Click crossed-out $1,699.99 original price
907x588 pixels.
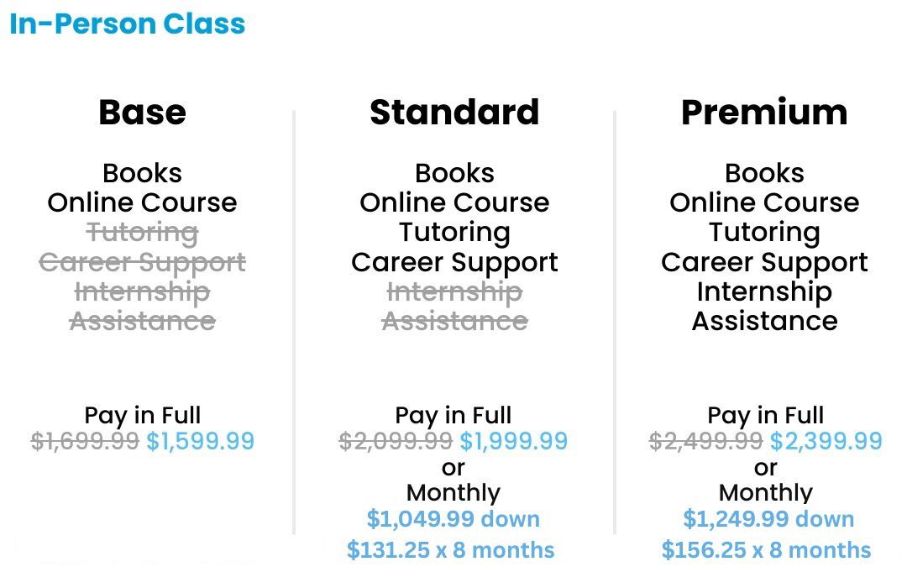click(x=85, y=441)
